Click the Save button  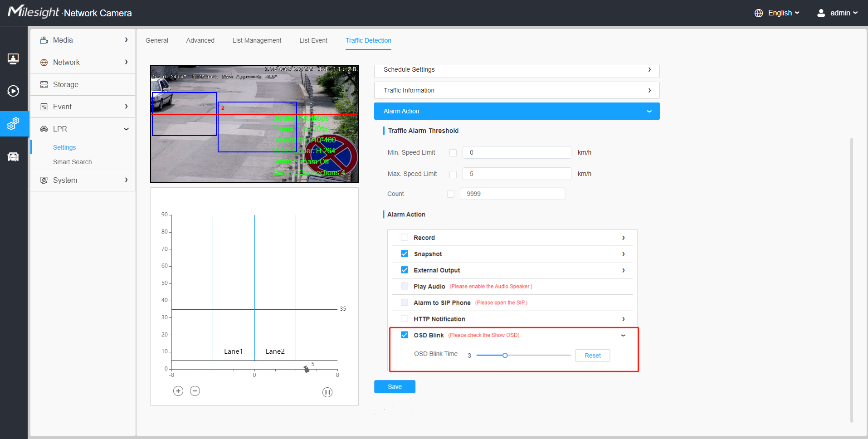point(395,387)
